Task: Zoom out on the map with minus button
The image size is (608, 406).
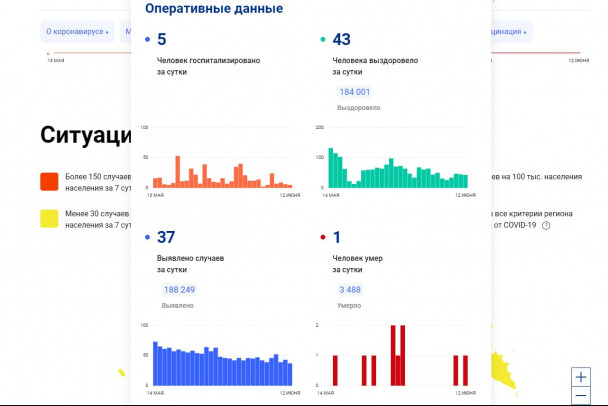Action: pyautogui.click(x=581, y=396)
